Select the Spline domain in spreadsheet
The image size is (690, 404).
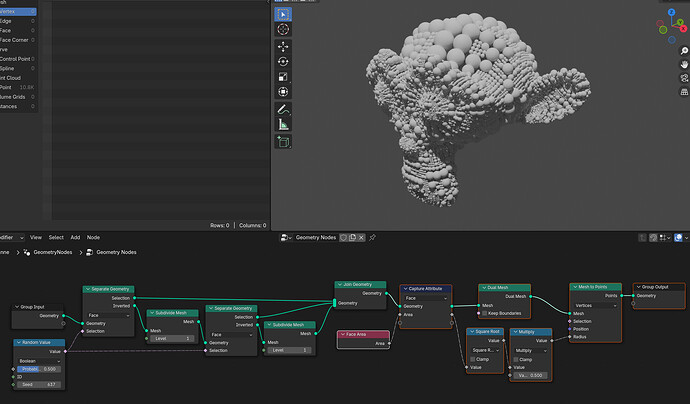(x=18, y=69)
